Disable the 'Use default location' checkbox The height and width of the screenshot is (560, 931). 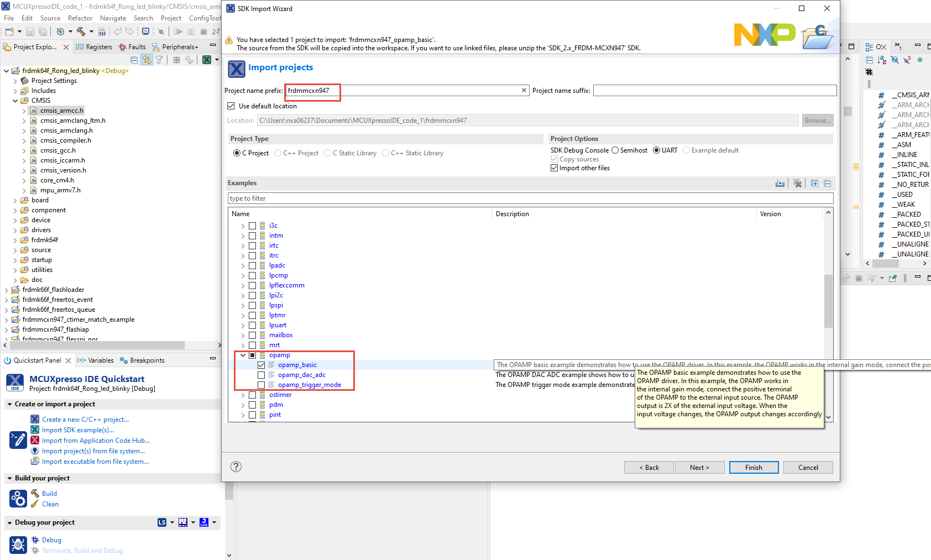coord(231,106)
